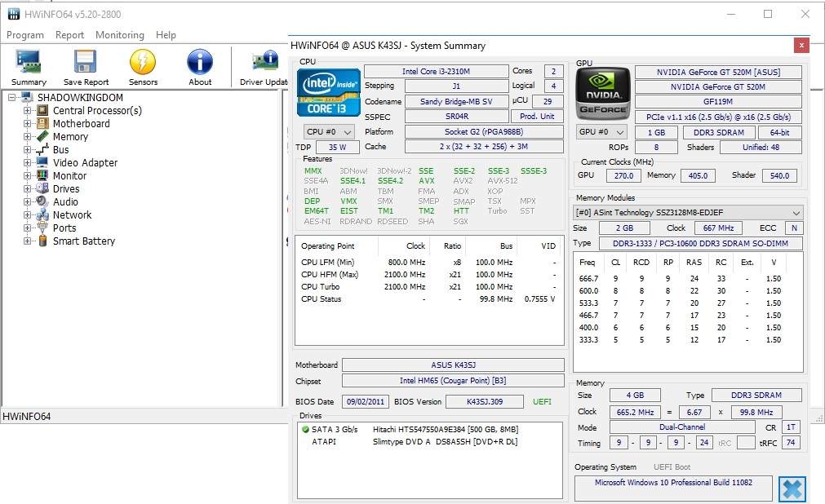Open the GPU #0 dropdown

click(603, 132)
